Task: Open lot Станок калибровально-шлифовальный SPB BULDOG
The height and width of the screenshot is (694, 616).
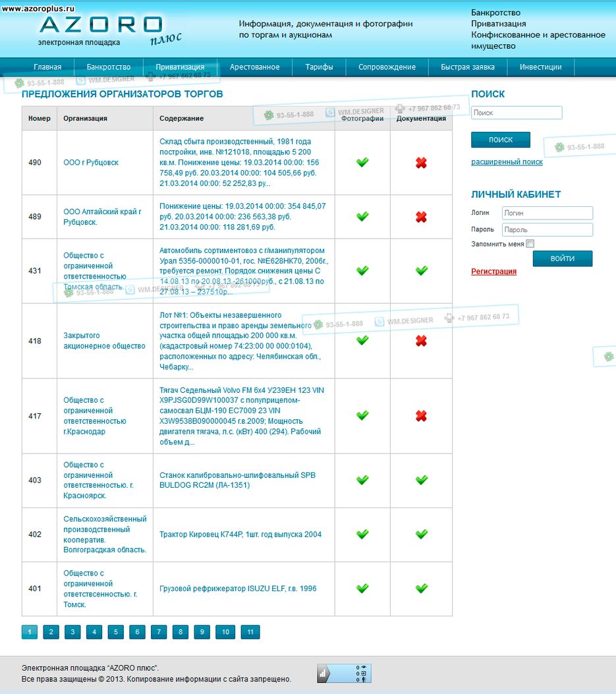Action: tap(238, 480)
